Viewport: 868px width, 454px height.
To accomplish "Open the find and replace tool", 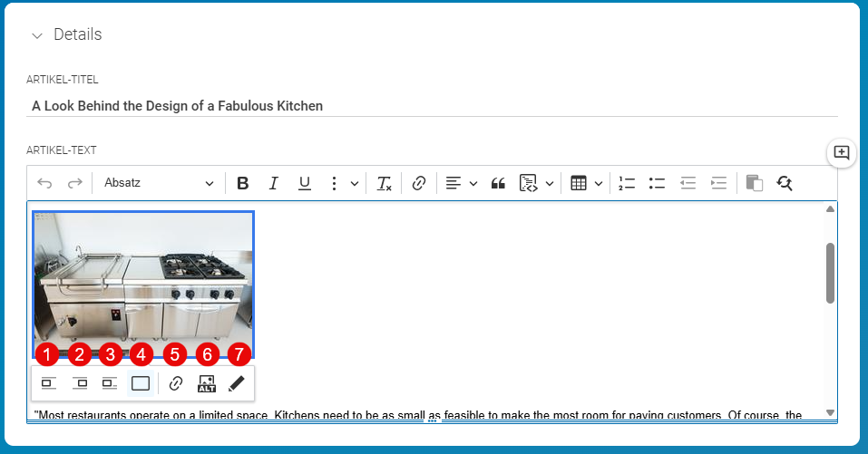I will 785,183.
